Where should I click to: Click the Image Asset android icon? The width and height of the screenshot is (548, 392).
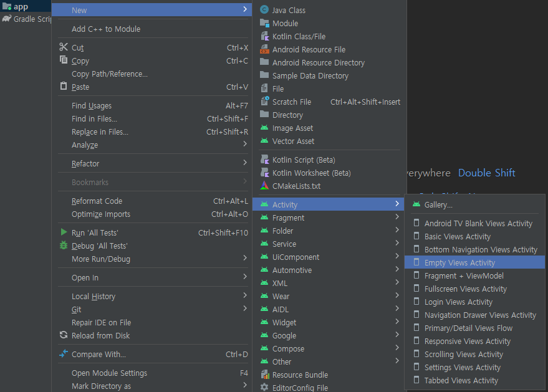[x=264, y=128]
